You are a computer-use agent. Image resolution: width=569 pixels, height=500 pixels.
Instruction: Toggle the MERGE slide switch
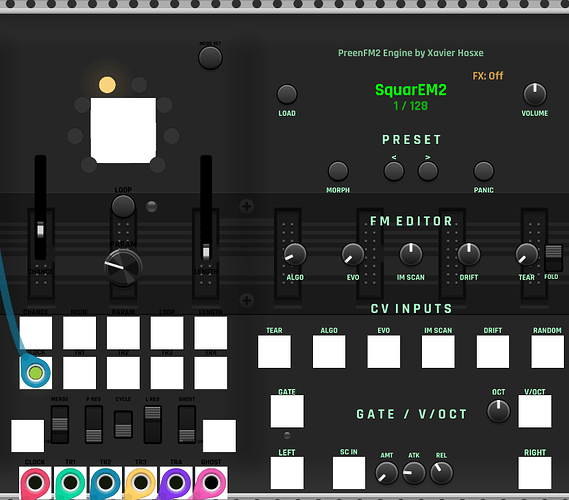[60, 424]
